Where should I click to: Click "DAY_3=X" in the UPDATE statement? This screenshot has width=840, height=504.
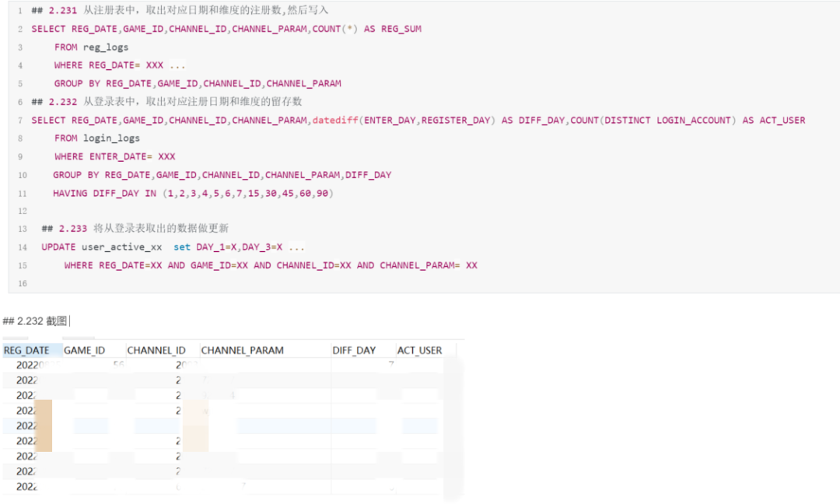(x=262, y=247)
